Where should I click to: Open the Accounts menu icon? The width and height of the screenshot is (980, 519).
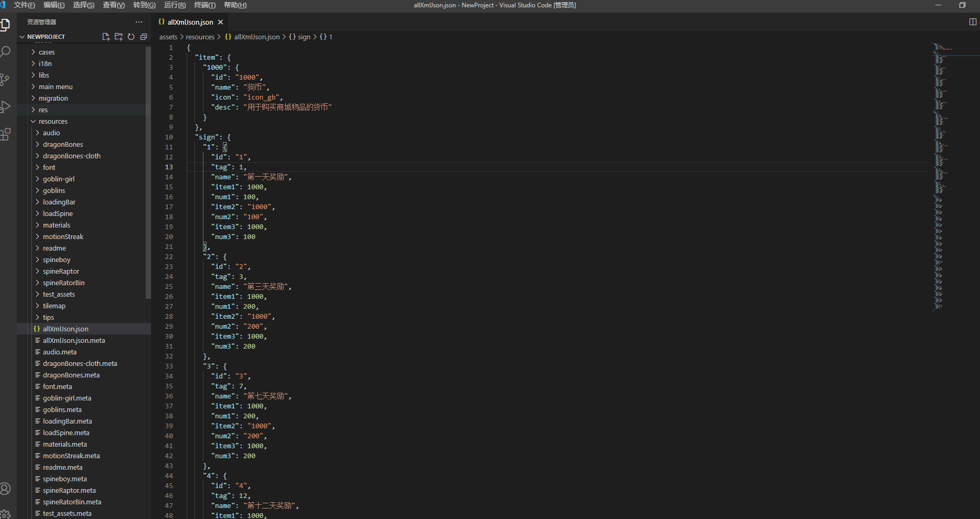5,489
